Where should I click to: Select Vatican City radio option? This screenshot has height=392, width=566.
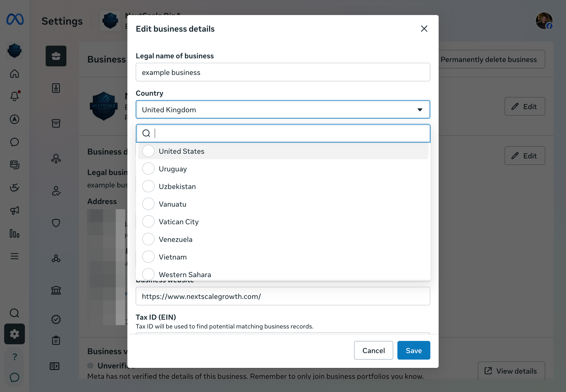pos(148,222)
